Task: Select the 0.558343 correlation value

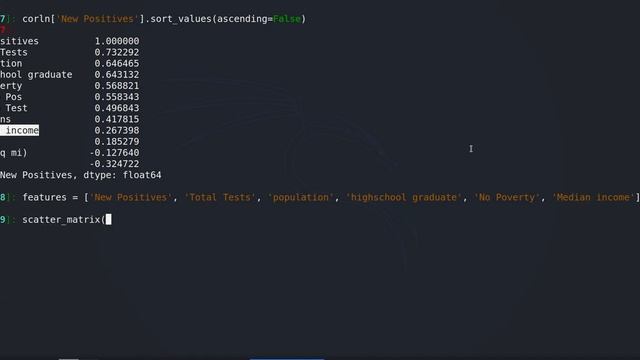Action: click(117, 97)
